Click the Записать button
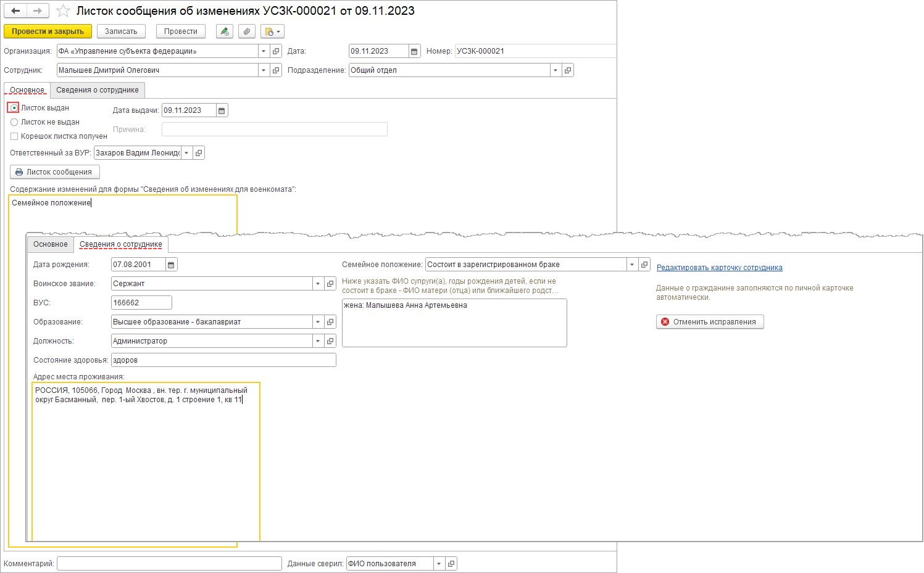This screenshot has height=573, width=924. (x=121, y=31)
